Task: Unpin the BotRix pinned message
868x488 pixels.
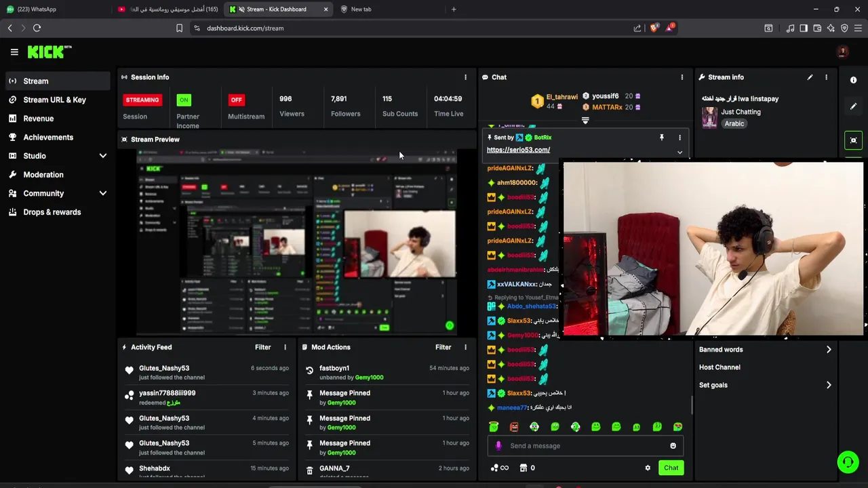Action: click(661, 138)
